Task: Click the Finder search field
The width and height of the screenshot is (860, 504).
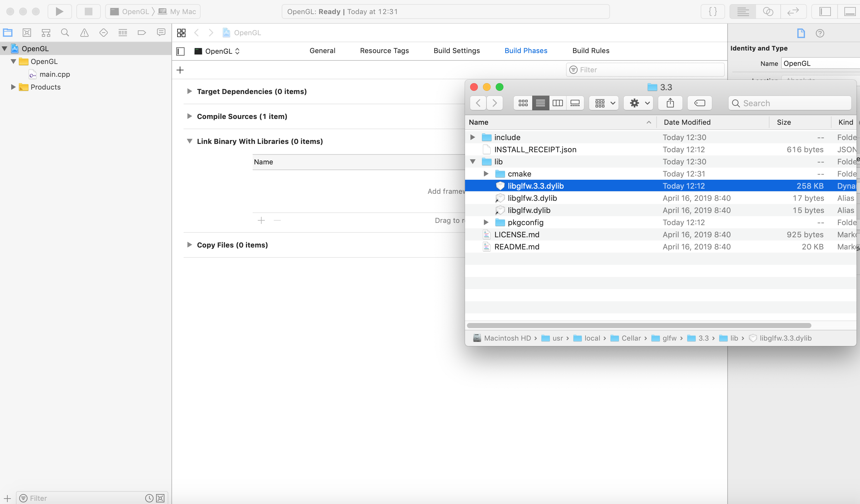Action: click(x=790, y=103)
